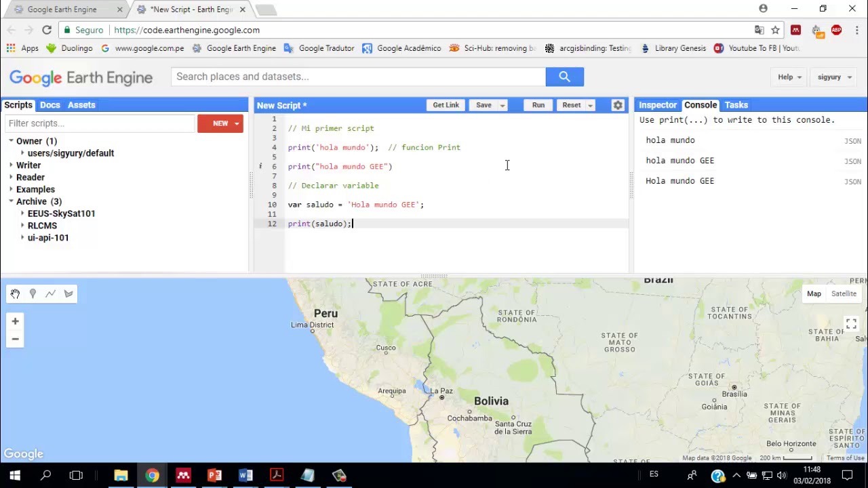Zoom out the map with minus button
Viewport: 868px width, 488px height.
pos(15,339)
